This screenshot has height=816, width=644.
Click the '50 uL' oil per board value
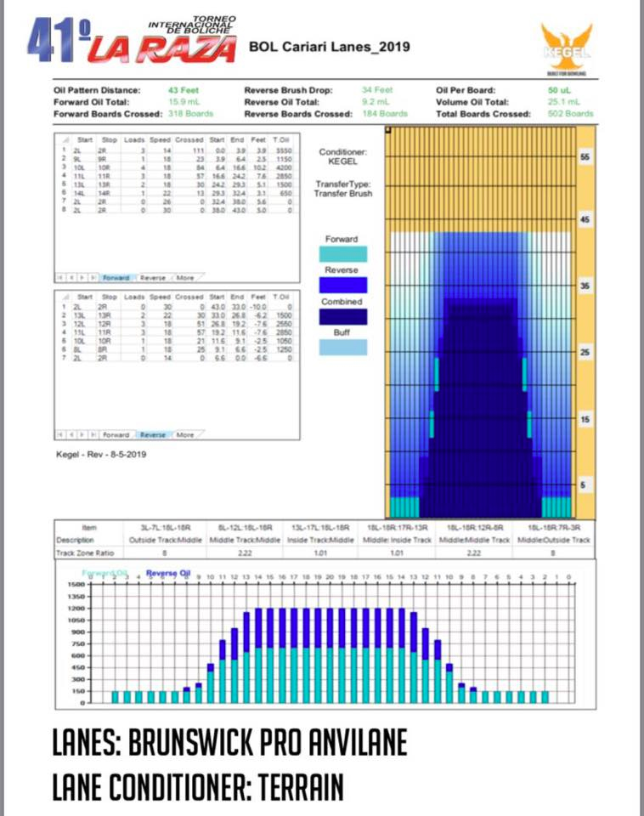(559, 90)
